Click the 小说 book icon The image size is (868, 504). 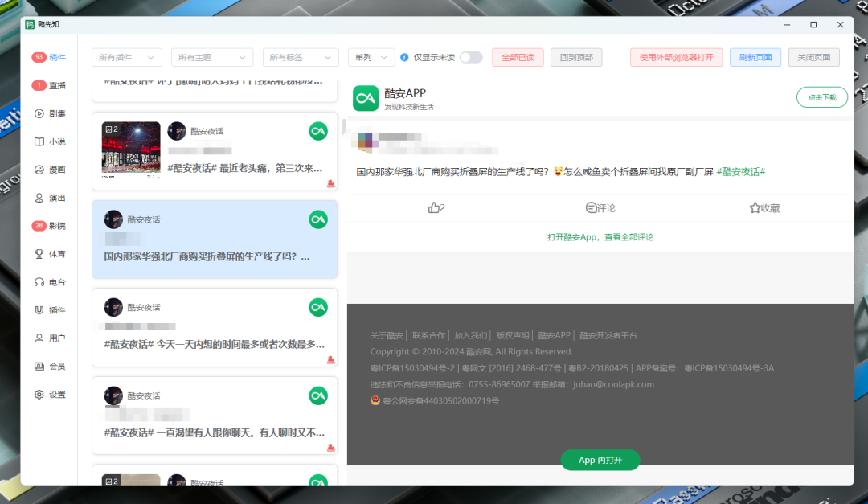(39, 141)
